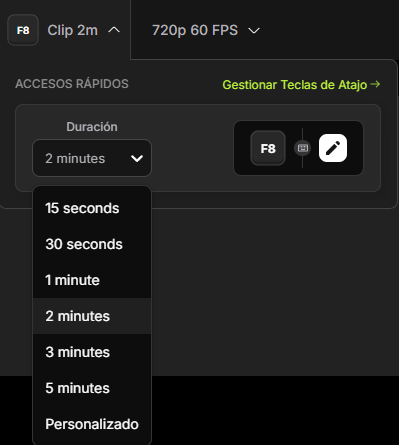The width and height of the screenshot is (399, 445).
Task: Select 15 seconds from duration list
Action: point(92,208)
